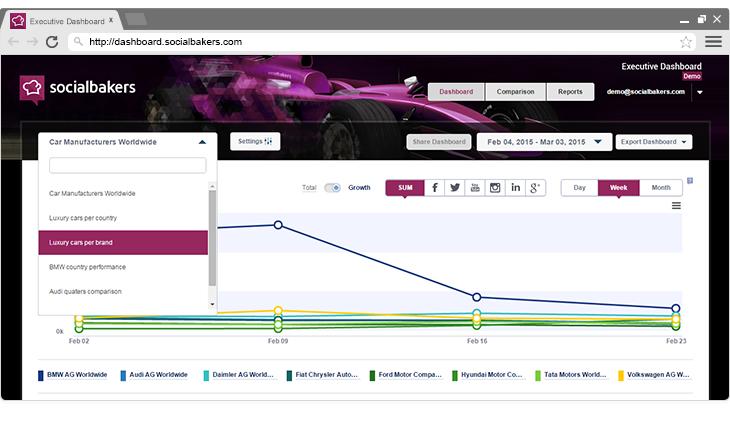Open the date range Feb 04 - Mar 03 dropdown
The width and height of the screenshot is (730, 422).
(544, 142)
